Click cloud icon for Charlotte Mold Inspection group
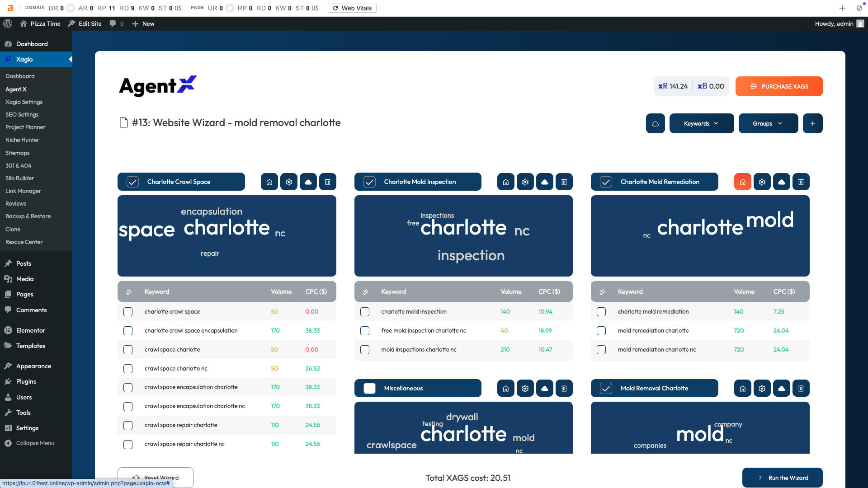This screenshot has width=868, height=488. (545, 182)
